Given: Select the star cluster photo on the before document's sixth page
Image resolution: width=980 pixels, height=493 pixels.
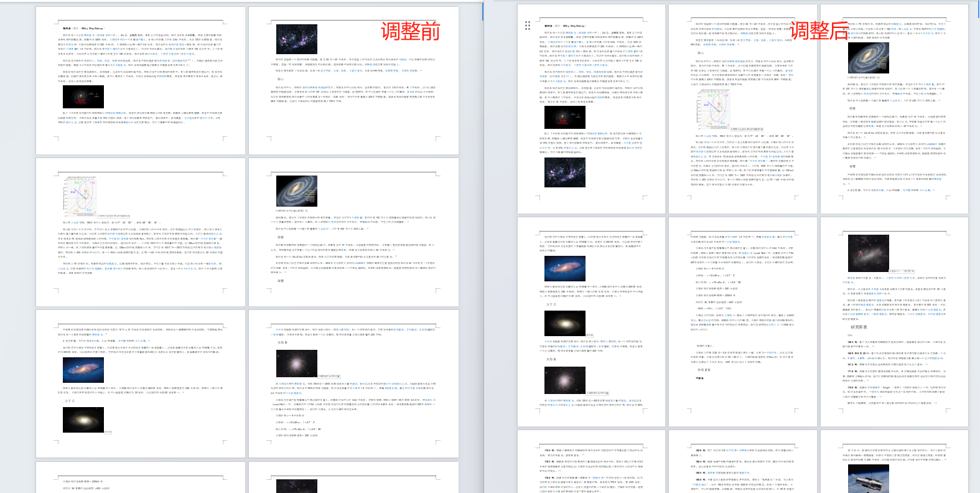Looking at the screenshot, I should coord(297,364).
